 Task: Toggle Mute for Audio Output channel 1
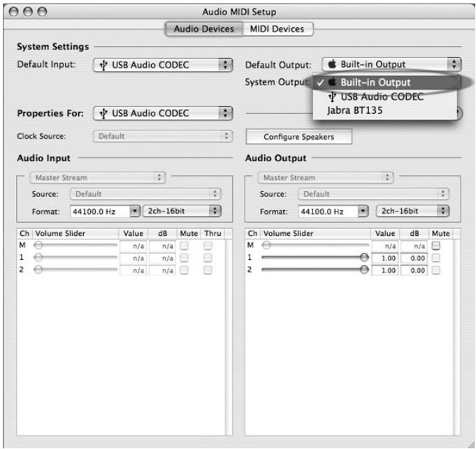pyautogui.click(x=436, y=258)
